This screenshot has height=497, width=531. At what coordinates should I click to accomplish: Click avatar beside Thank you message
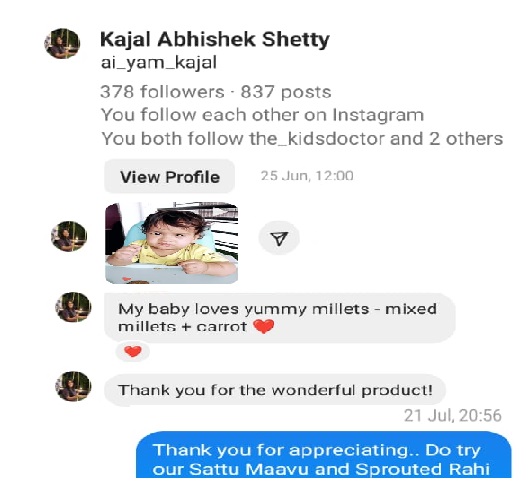tap(73, 386)
